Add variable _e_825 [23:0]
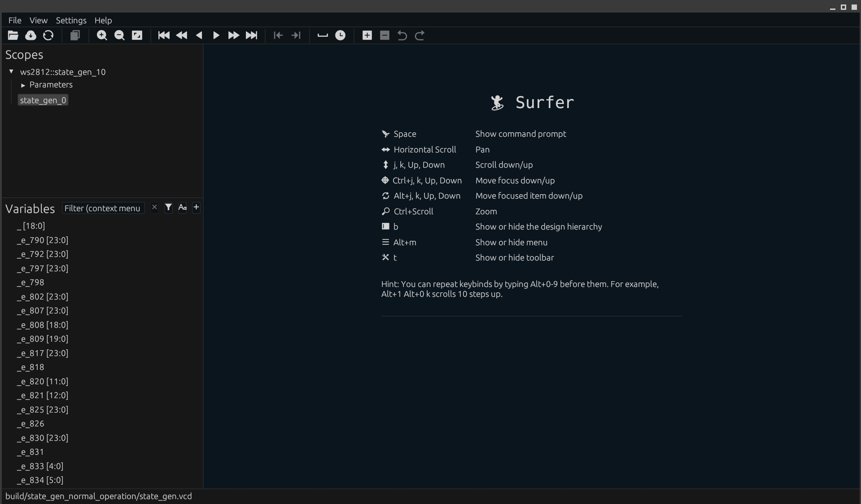This screenshot has width=861, height=504. click(43, 410)
